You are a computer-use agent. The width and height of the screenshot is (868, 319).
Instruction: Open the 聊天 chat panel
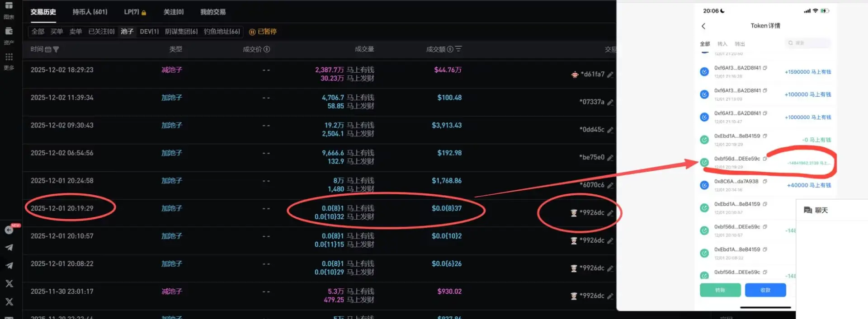[816, 210]
